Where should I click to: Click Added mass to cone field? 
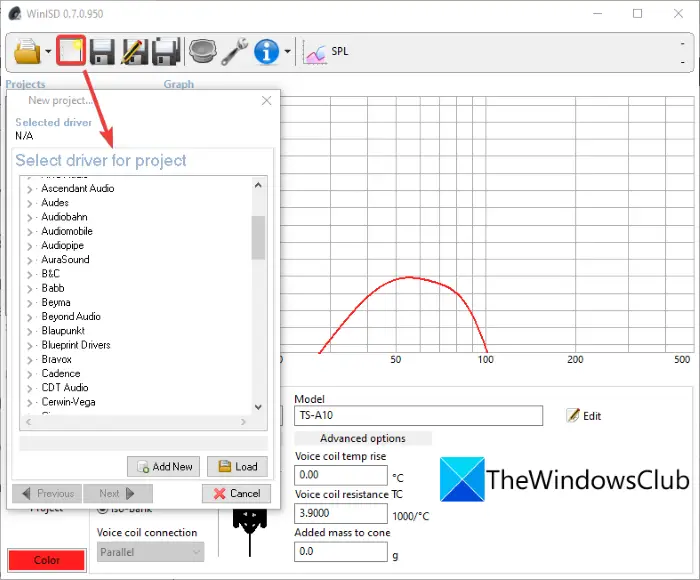pyautogui.click(x=341, y=551)
